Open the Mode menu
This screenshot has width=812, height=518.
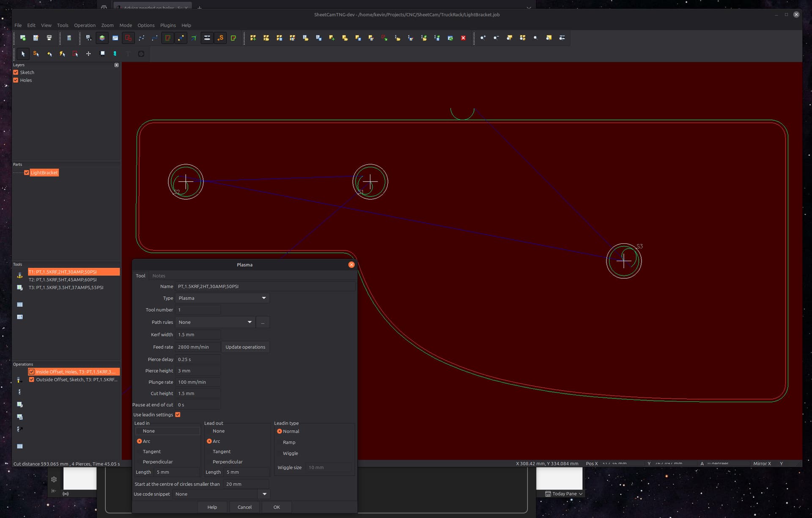point(126,25)
